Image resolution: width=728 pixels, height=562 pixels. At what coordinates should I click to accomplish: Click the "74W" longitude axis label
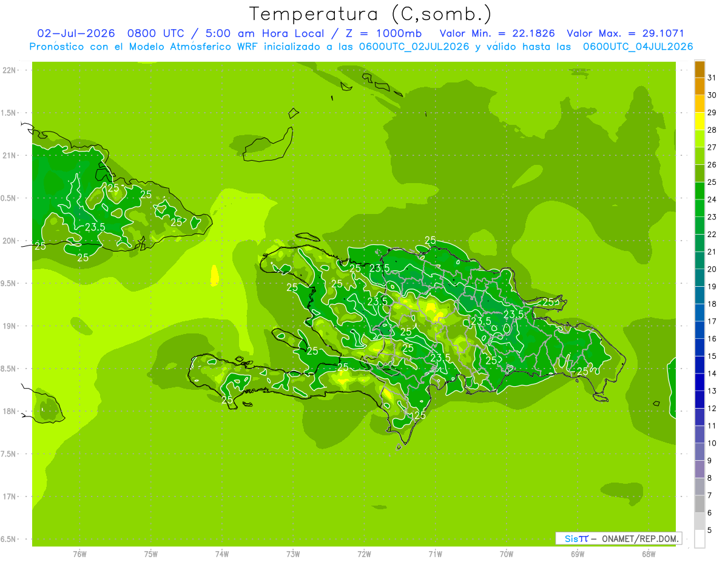(221, 555)
